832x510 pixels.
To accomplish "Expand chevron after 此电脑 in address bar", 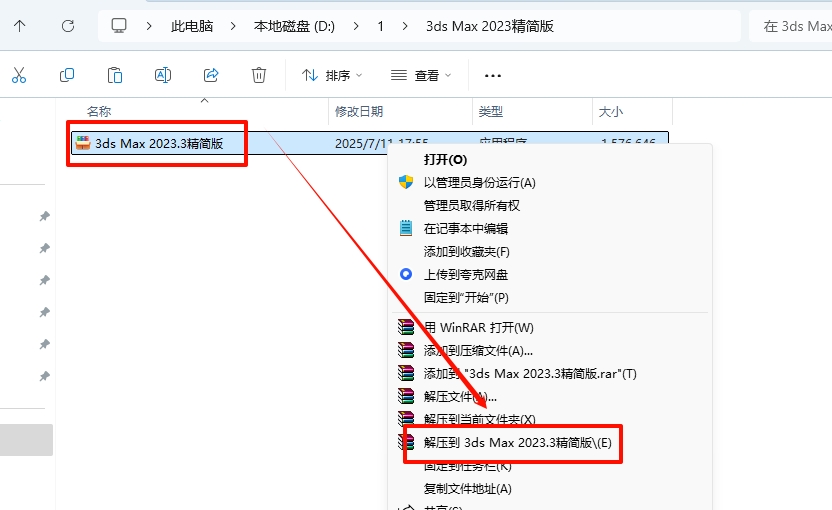I will click(x=233, y=26).
